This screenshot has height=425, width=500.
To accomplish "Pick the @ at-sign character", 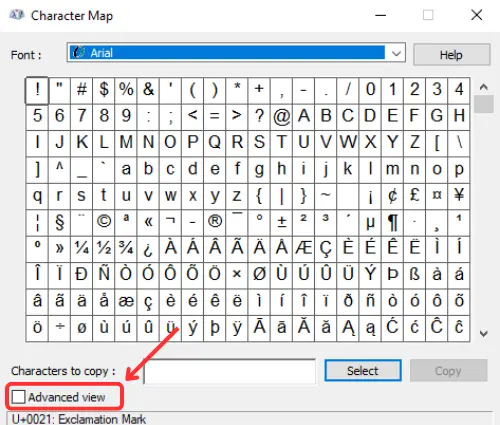I will click(281, 117).
